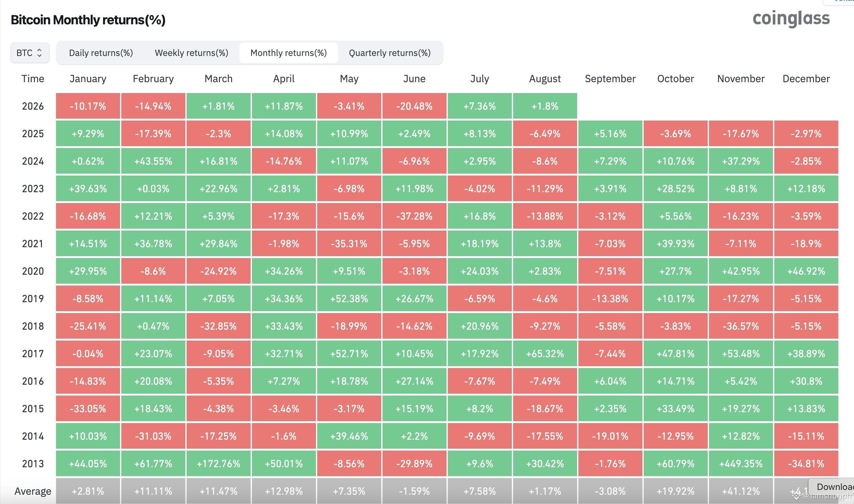Viewport: 854px width, 504px height.
Task: Switch to Daily returns(%) tab
Action: [x=101, y=53]
